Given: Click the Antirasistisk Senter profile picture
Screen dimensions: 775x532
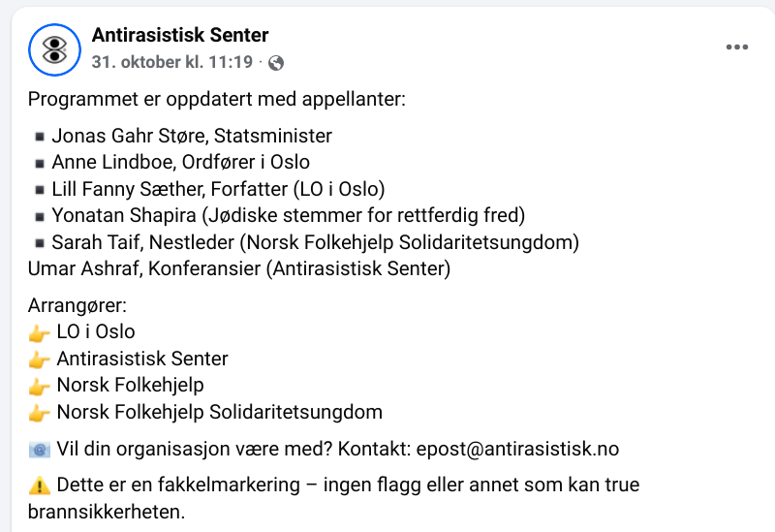Looking at the screenshot, I should point(54,50).
